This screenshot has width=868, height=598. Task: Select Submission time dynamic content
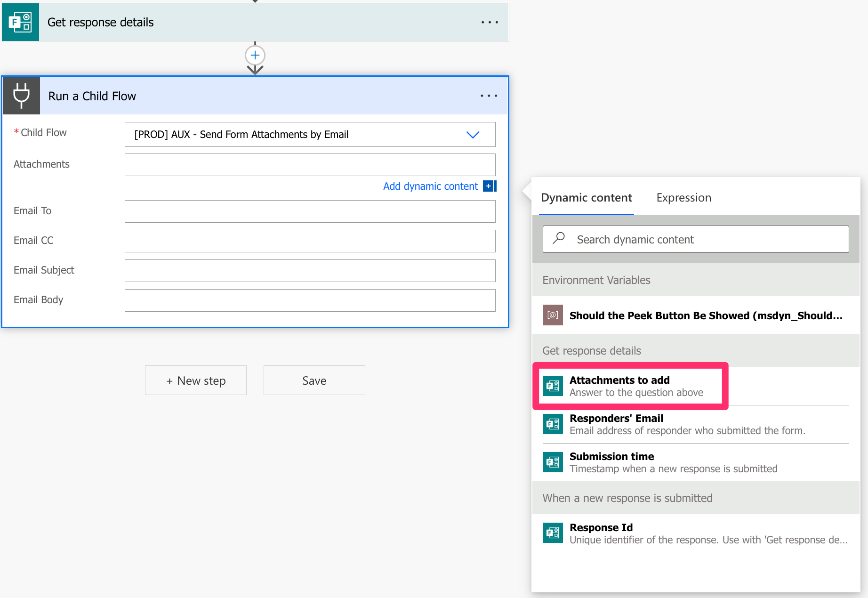click(696, 462)
